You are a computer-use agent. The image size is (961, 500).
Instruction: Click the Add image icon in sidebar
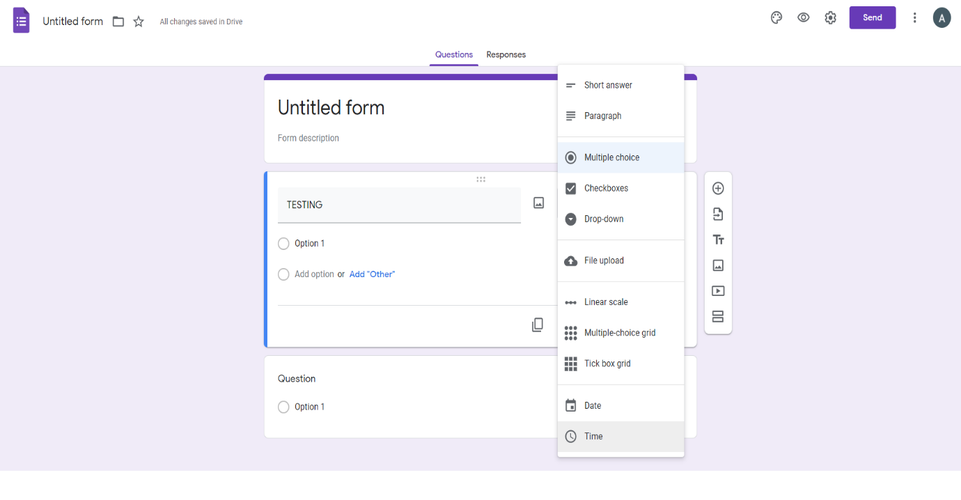click(x=718, y=265)
